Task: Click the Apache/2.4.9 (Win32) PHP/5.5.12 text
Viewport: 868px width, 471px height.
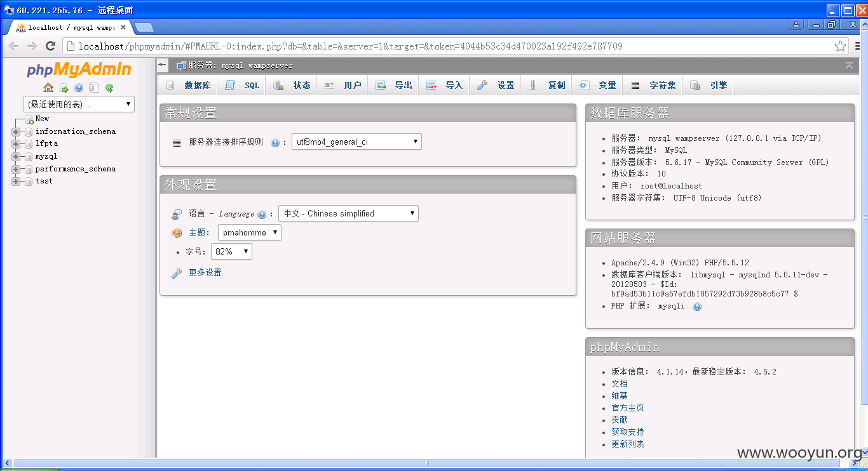Action: (x=680, y=263)
